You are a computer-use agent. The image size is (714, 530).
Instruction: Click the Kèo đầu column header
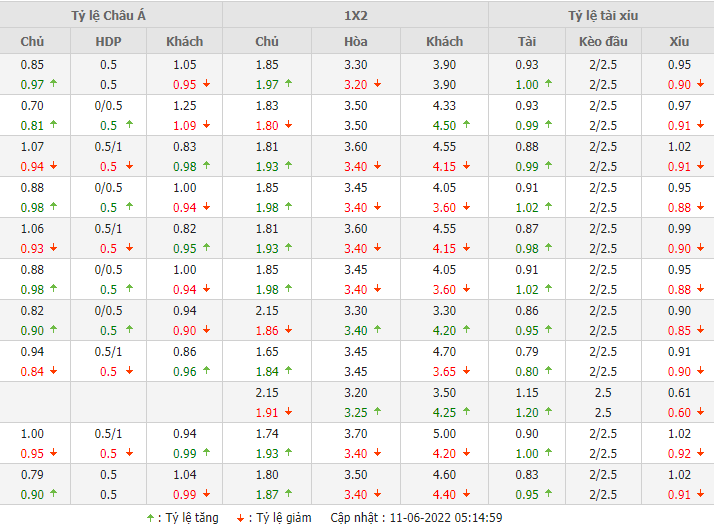click(x=603, y=42)
